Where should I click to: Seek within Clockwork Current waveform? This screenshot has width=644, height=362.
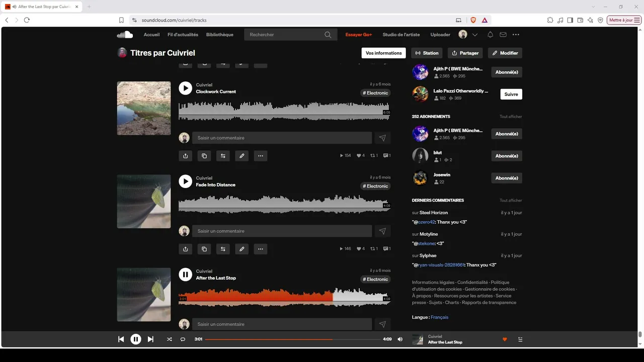coord(284,111)
